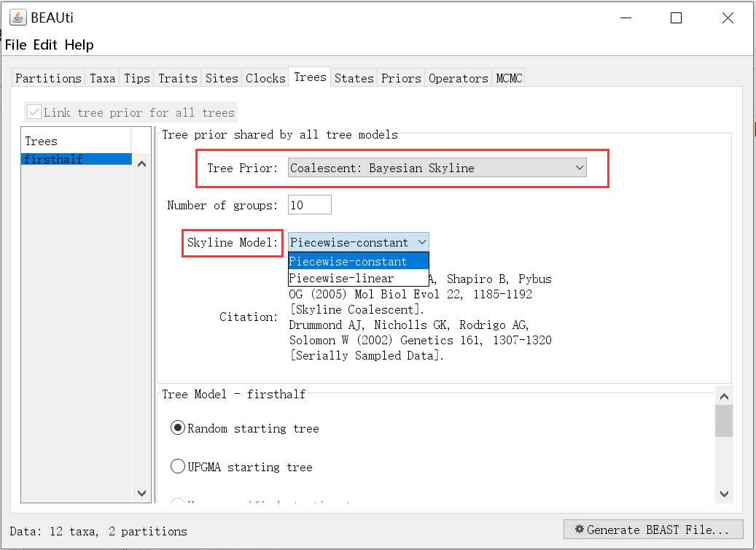Switch to the States tab

point(354,78)
